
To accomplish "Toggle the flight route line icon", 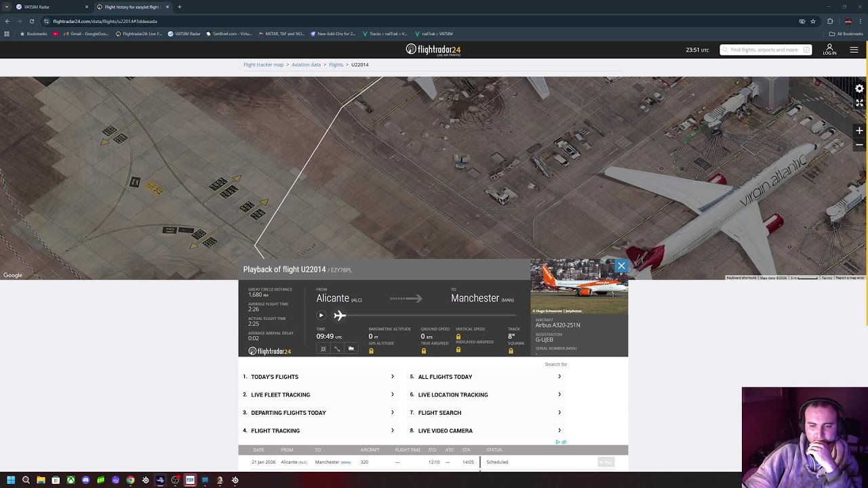I will coord(337,348).
